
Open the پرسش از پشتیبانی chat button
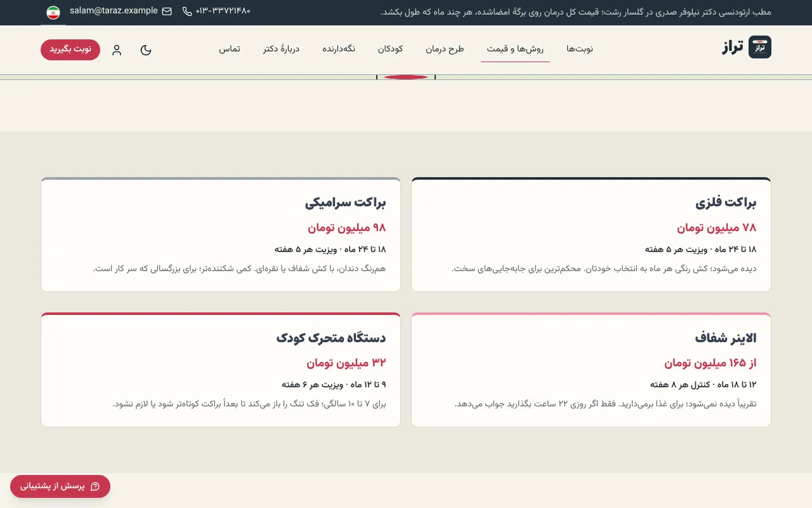tap(60, 486)
